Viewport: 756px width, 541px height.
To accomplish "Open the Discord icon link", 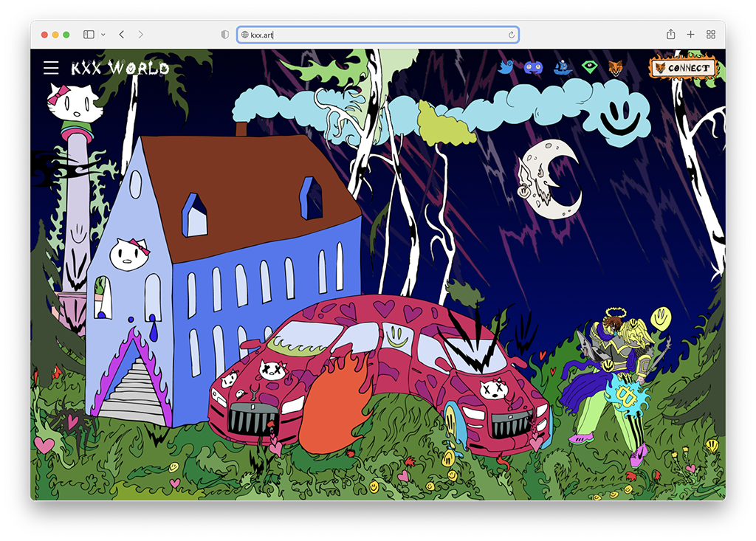I will [533, 68].
